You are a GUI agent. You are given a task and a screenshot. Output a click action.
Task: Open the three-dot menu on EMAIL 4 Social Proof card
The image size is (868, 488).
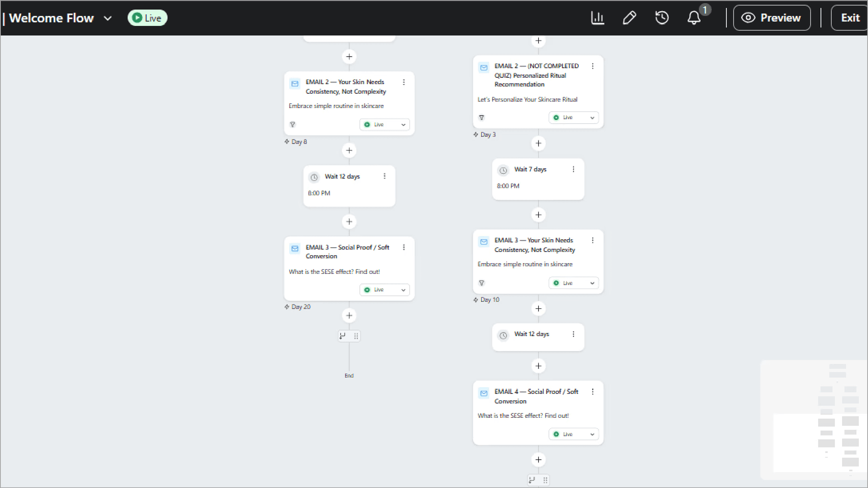click(x=593, y=392)
